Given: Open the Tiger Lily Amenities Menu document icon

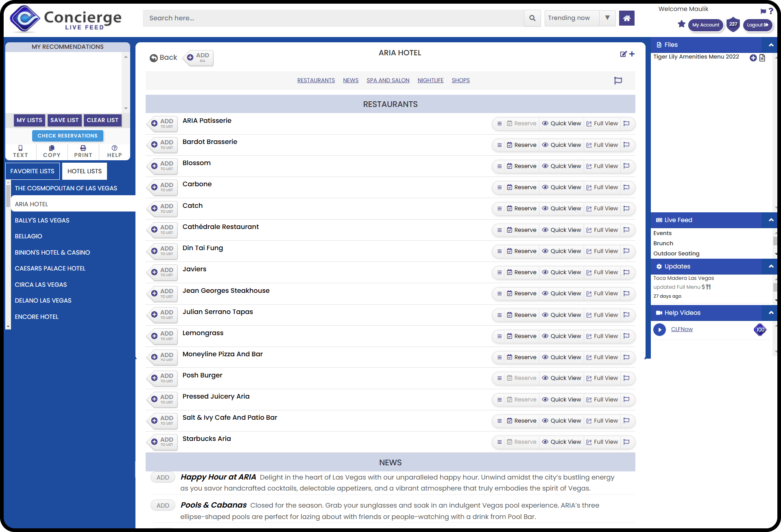Looking at the screenshot, I should click(762, 58).
